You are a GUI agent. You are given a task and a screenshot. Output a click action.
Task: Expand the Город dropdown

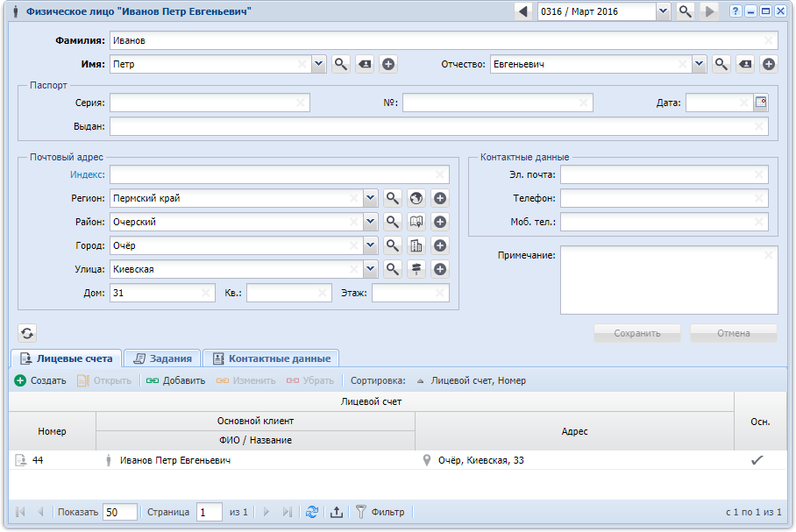[x=371, y=245]
